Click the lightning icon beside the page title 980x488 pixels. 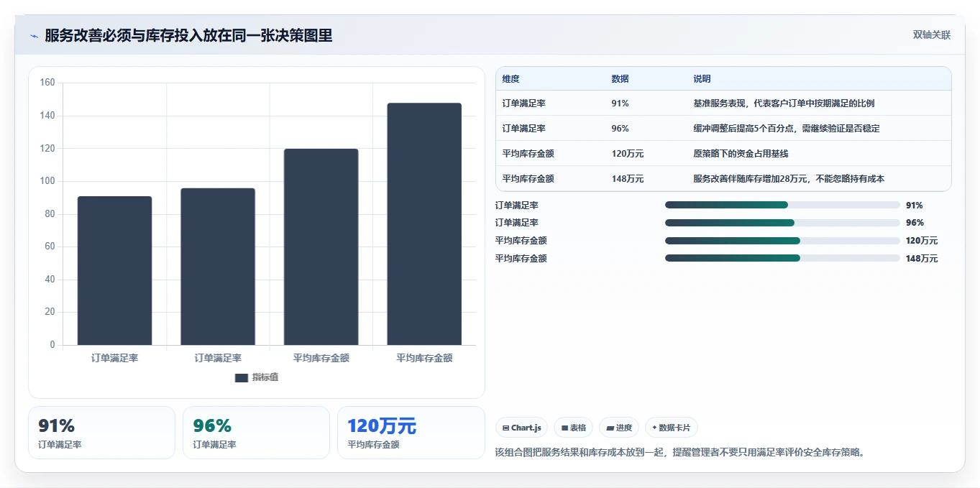point(34,36)
